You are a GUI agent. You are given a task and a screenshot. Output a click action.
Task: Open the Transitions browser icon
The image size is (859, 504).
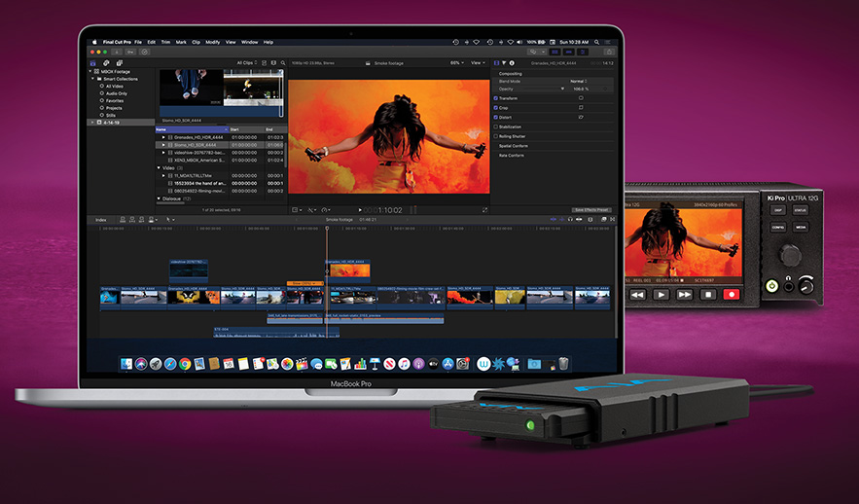(613, 219)
